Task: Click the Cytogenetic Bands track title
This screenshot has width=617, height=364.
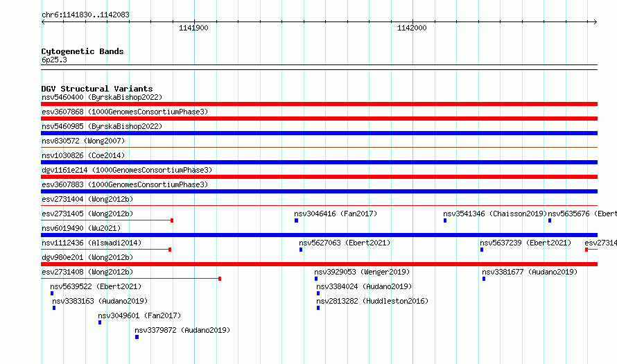Action: tap(82, 51)
